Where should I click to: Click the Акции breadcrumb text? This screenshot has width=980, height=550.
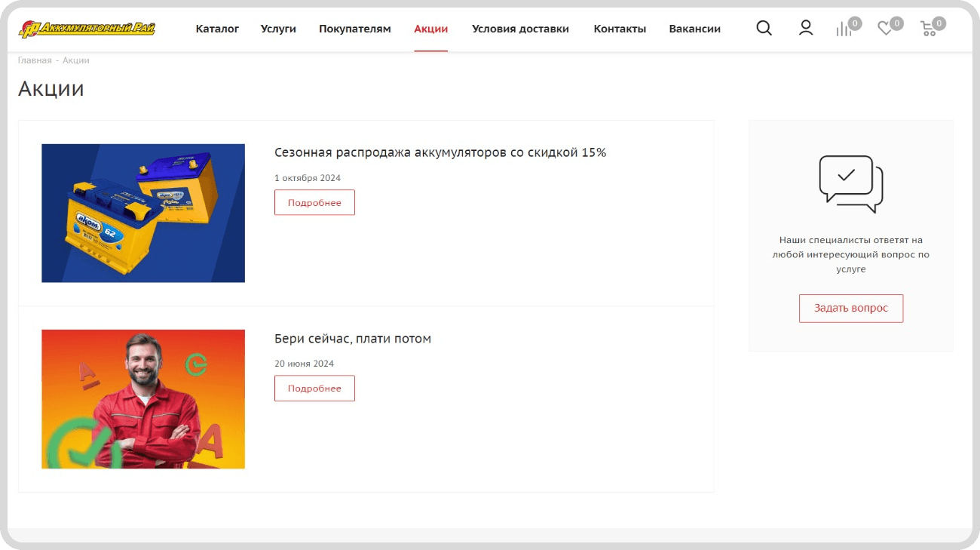75,60
